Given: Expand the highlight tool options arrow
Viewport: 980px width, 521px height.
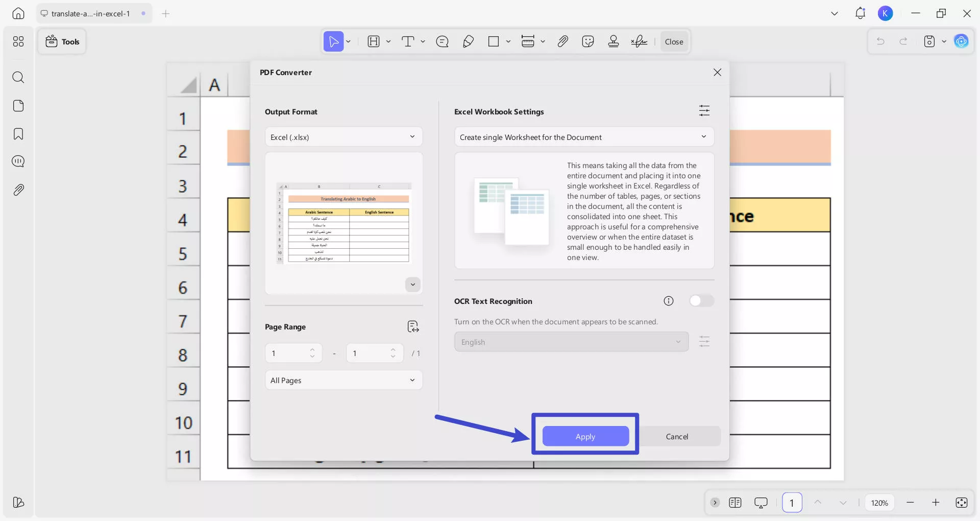Looking at the screenshot, I should [388, 42].
